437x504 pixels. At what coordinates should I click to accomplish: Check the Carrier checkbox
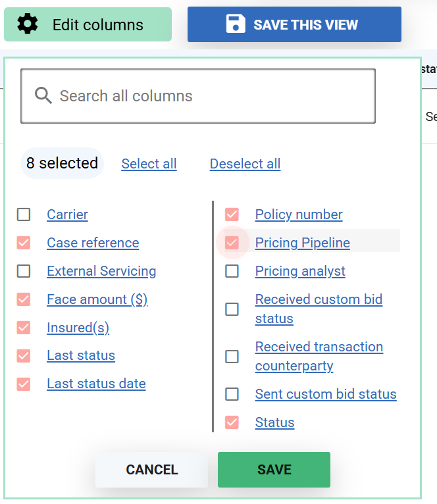pyautogui.click(x=24, y=214)
